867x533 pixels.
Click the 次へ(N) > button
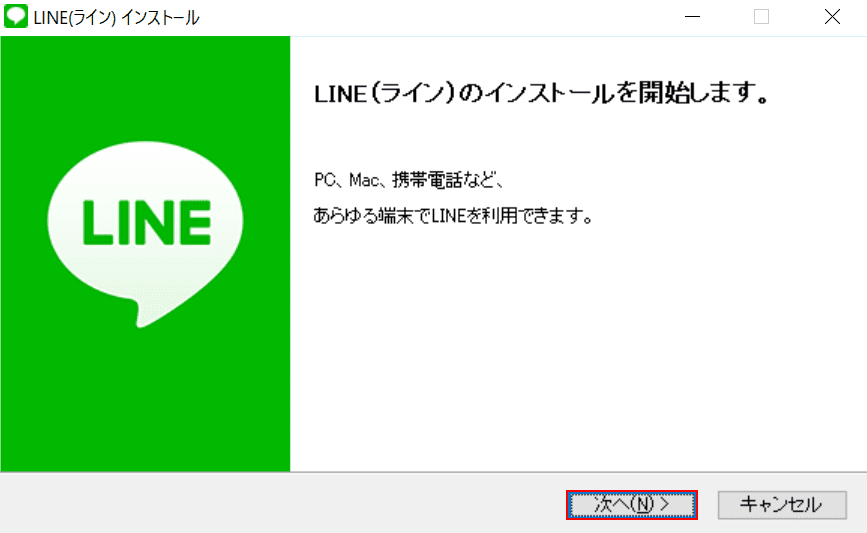click(631, 505)
